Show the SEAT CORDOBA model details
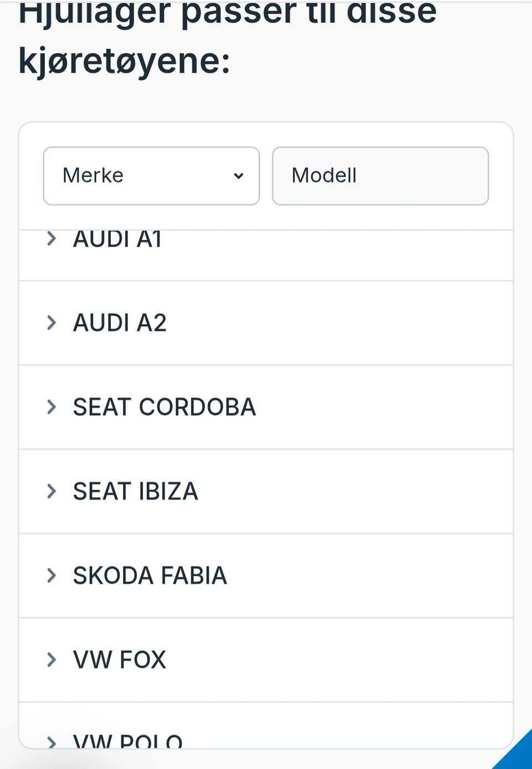This screenshot has width=532, height=769. tap(165, 407)
